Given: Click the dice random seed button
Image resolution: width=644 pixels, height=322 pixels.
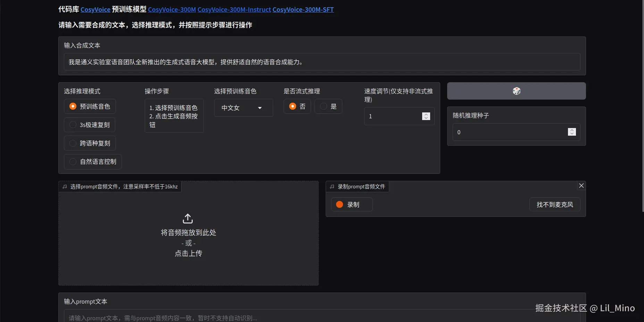Looking at the screenshot, I should (516, 91).
